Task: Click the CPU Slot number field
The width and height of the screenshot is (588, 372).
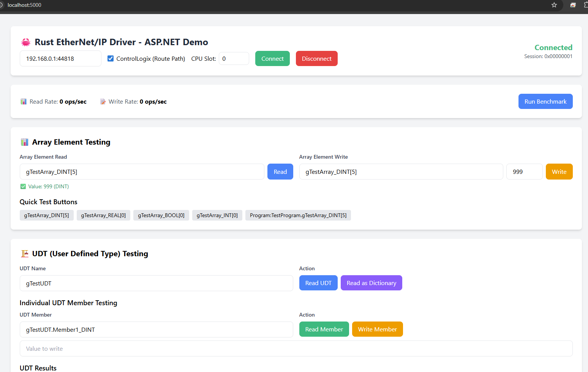Action: 234,58
